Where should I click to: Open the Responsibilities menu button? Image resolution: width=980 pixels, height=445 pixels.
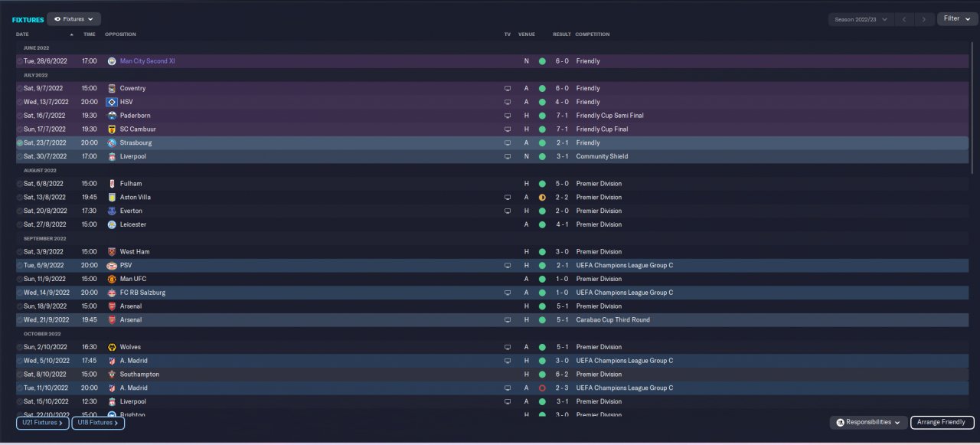[x=868, y=422]
